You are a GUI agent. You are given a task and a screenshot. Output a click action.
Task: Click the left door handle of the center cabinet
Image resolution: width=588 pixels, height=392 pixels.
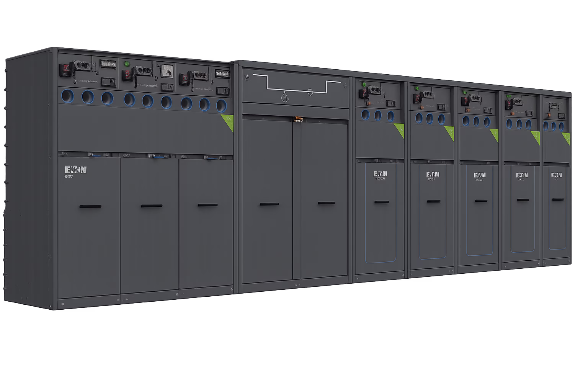[269, 204]
